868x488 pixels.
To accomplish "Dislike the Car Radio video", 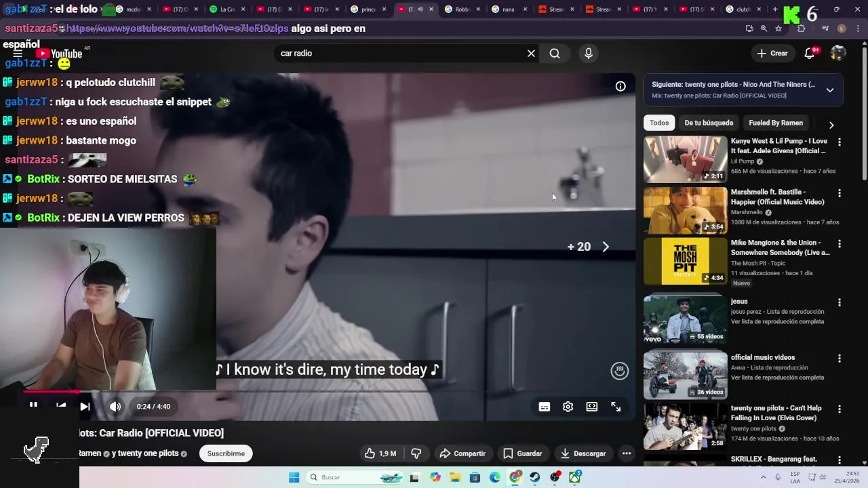I will 416,453.
